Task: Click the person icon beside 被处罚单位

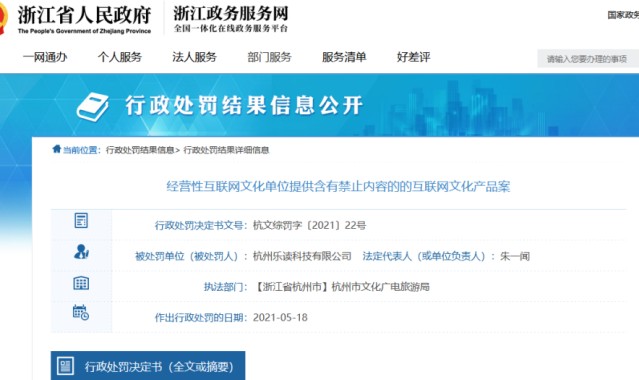Action: coord(81,252)
